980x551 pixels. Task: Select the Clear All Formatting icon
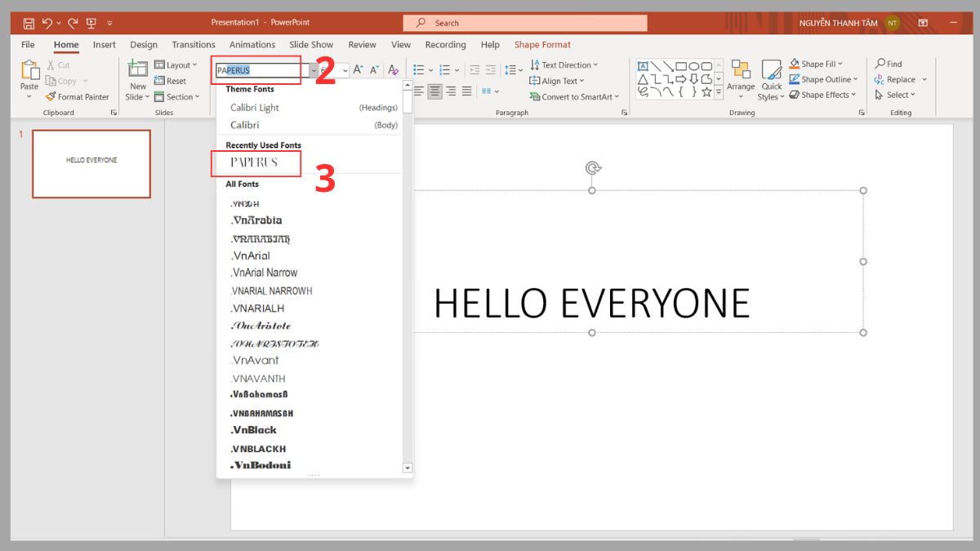[394, 69]
